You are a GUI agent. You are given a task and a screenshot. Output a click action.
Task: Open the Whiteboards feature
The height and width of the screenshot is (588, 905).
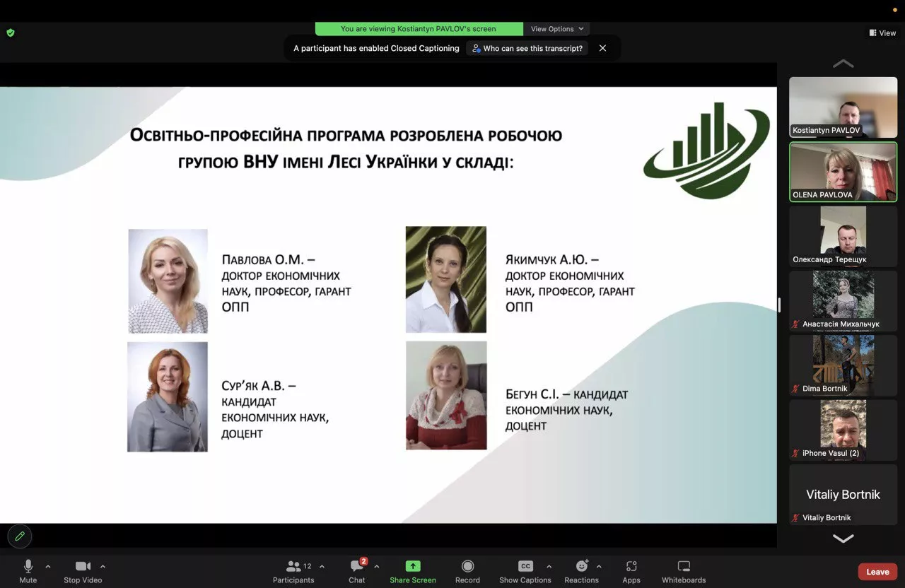[x=683, y=570]
